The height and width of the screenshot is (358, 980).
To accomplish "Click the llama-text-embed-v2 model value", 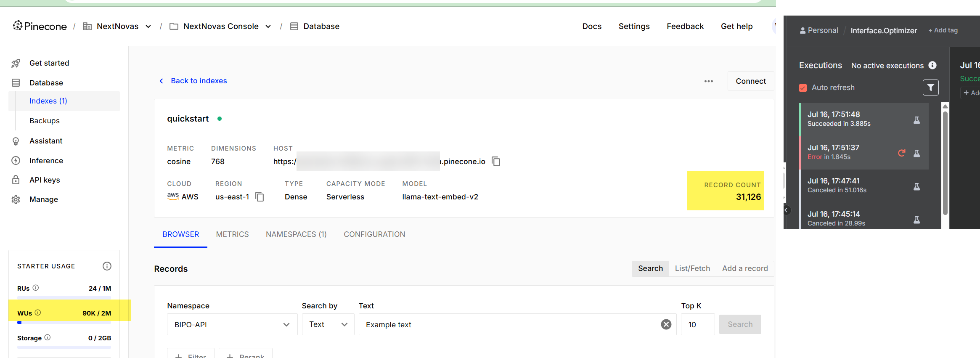I will 440,197.
